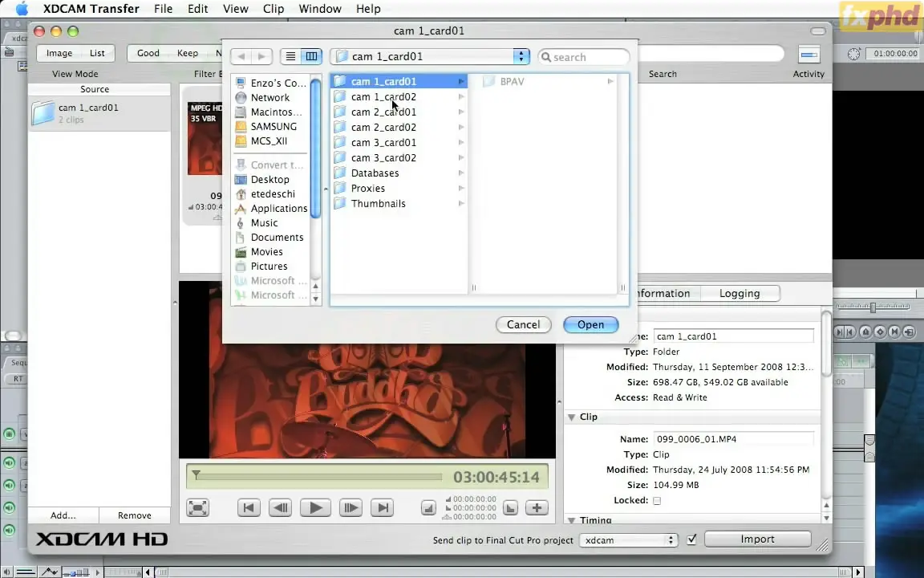
Task: Go back with the file dialog's left arrow
Action: point(241,57)
